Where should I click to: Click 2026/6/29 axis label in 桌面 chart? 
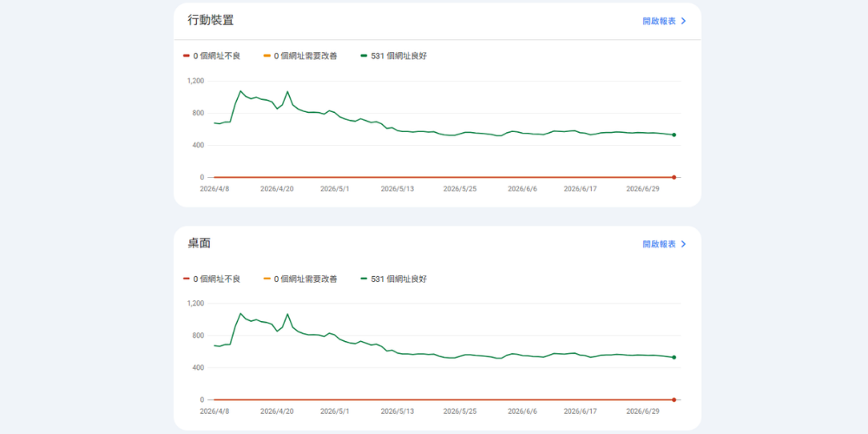(643, 411)
